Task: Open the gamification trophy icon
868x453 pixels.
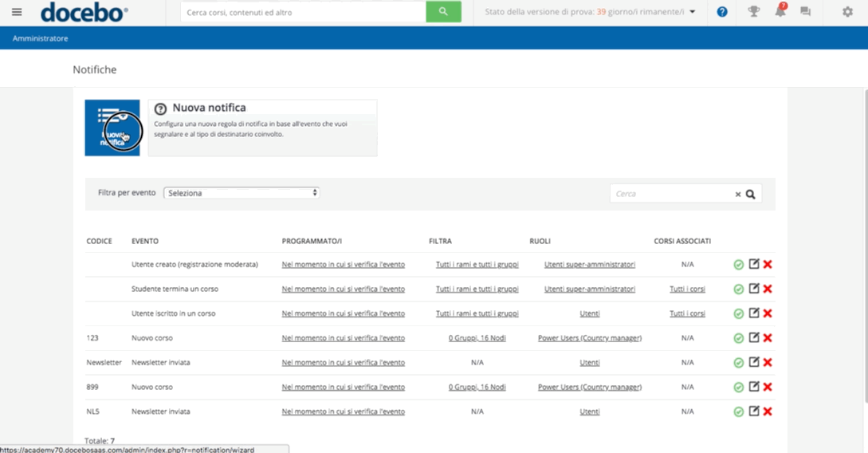Action: coord(753,12)
